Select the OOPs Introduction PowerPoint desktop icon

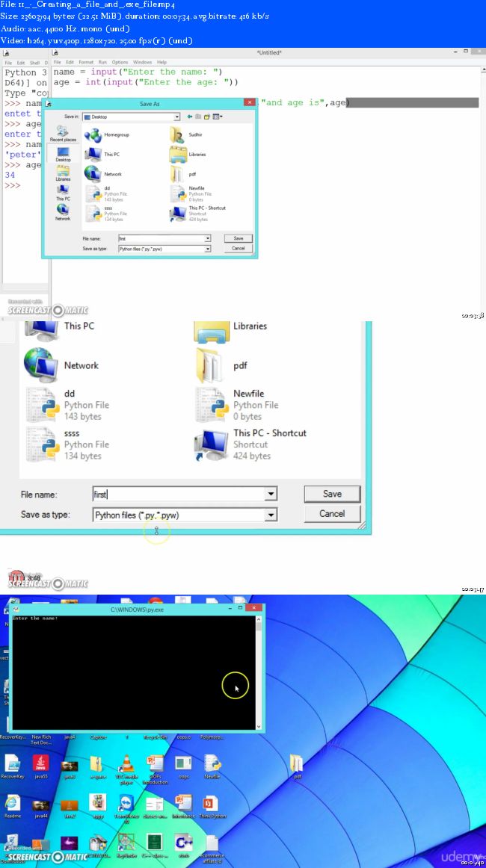coord(155,769)
